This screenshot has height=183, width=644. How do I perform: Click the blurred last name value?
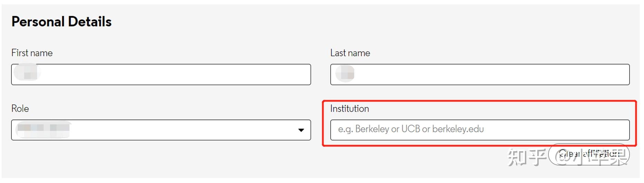[x=346, y=73]
